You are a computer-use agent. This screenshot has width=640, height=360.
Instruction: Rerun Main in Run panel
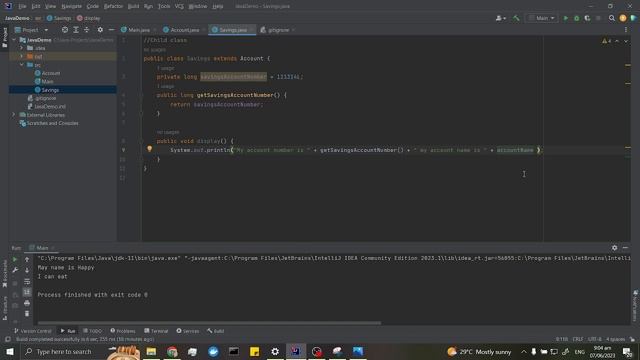pyautogui.click(x=15, y=259)
